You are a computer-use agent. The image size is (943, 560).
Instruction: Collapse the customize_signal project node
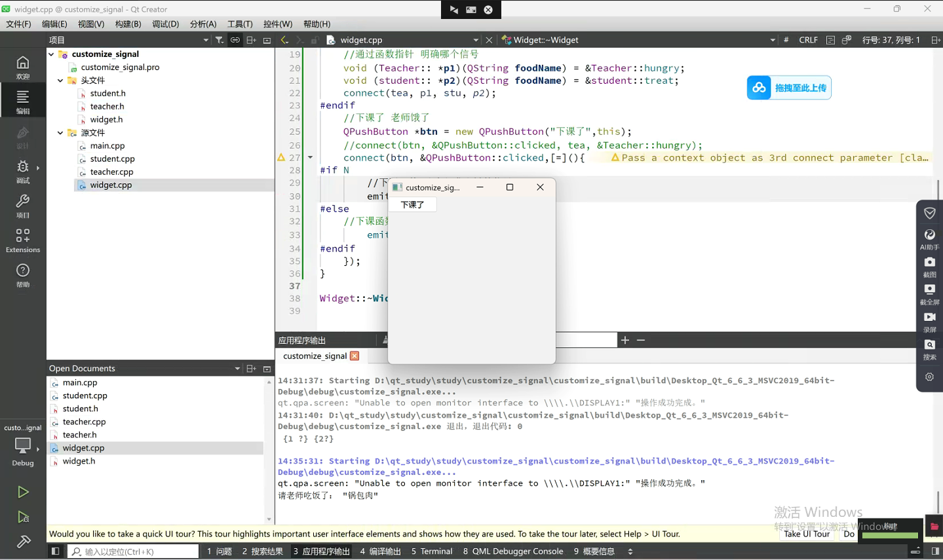pos(51,54)
